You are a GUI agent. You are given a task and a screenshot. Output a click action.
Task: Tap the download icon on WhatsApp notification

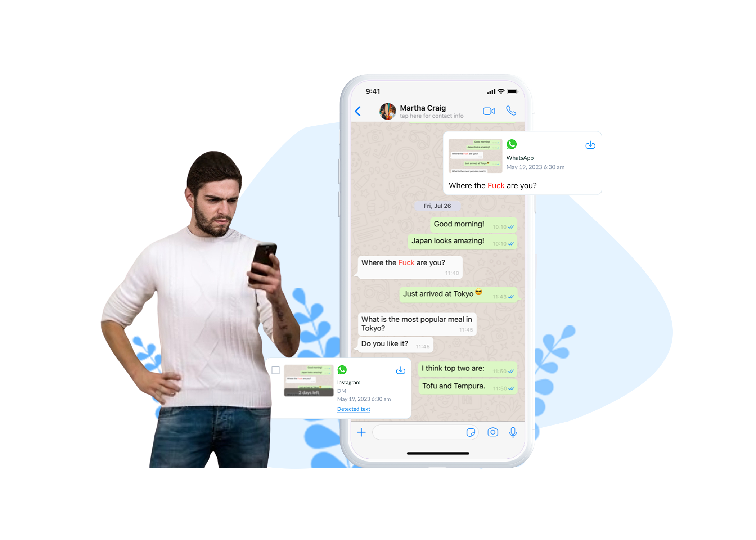point(591,145)
